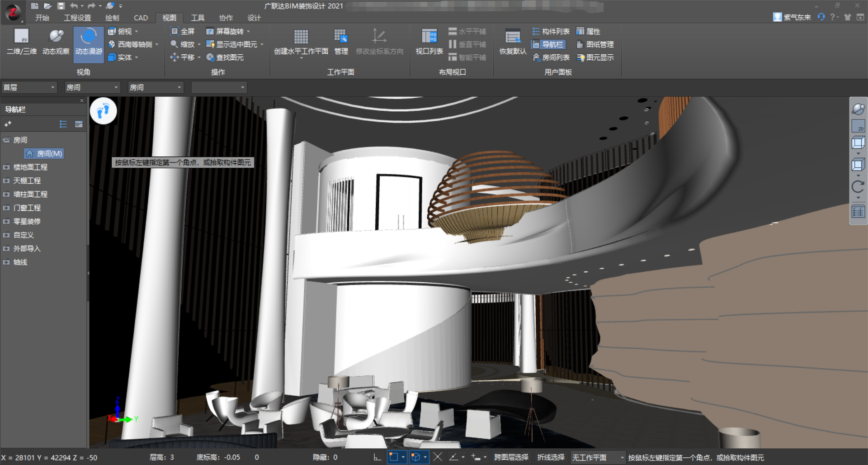Click the footprint walk icon in viewport
The image size is (868, 465).
click(x=104, y=111)
